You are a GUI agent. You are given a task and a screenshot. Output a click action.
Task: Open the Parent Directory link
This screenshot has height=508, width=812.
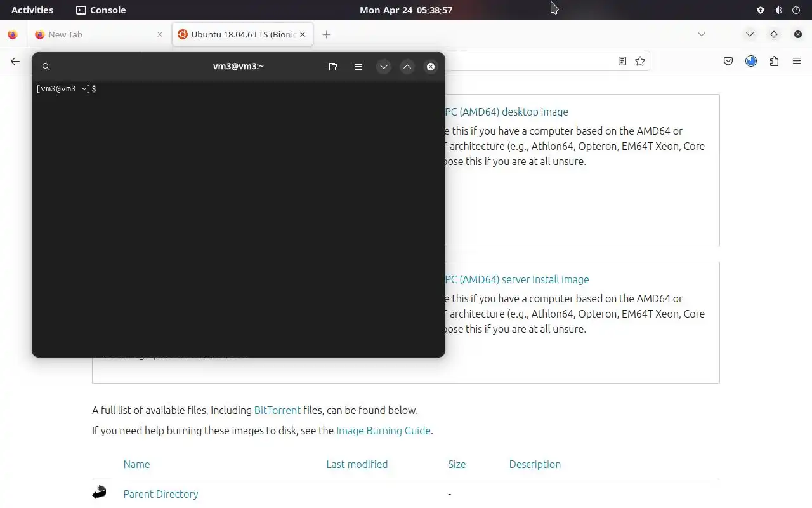coord(160,494)
